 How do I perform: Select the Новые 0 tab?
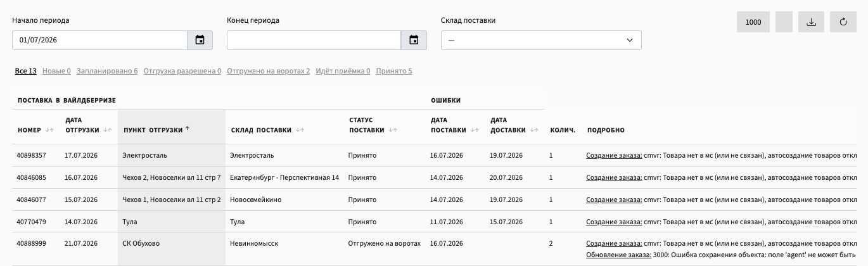coord(56,71)
